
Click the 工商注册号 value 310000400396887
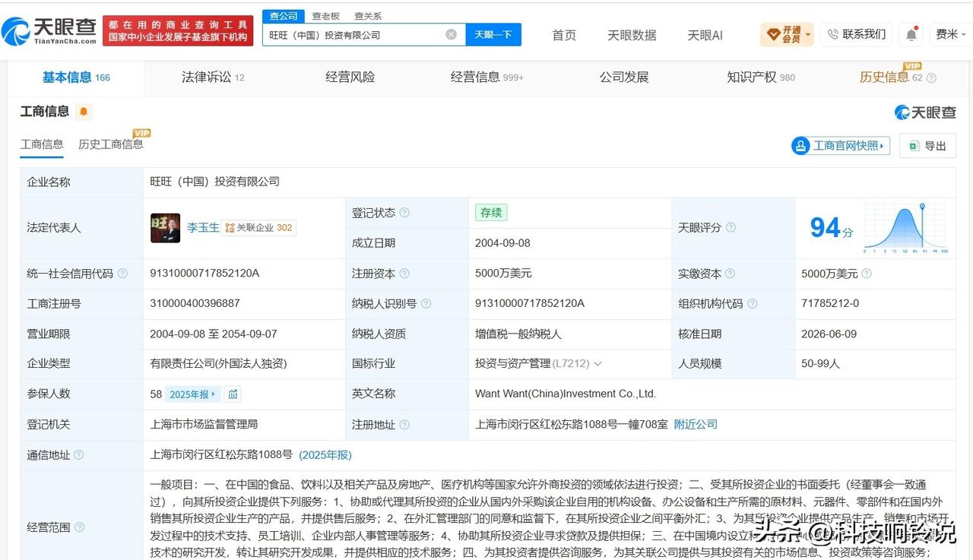coord(195,303)
